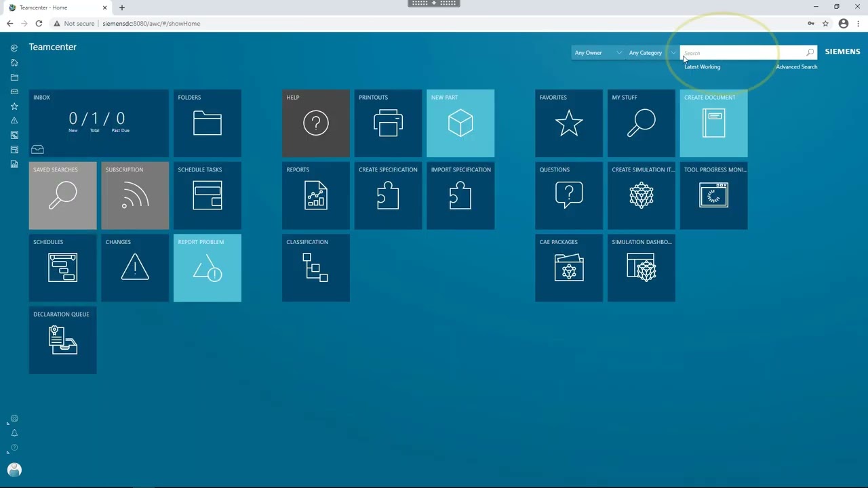This screenshot has height=488, width=868.
Task: Open the Changes tile
Action: point(135,268)
